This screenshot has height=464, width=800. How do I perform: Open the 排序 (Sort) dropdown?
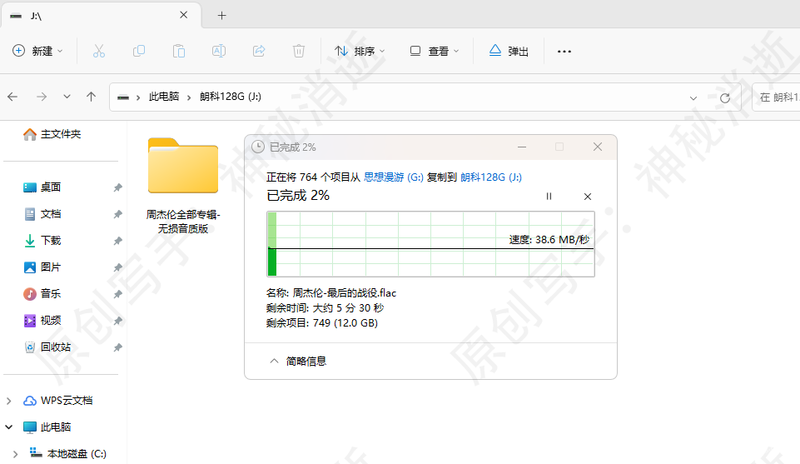click(360, 51)
